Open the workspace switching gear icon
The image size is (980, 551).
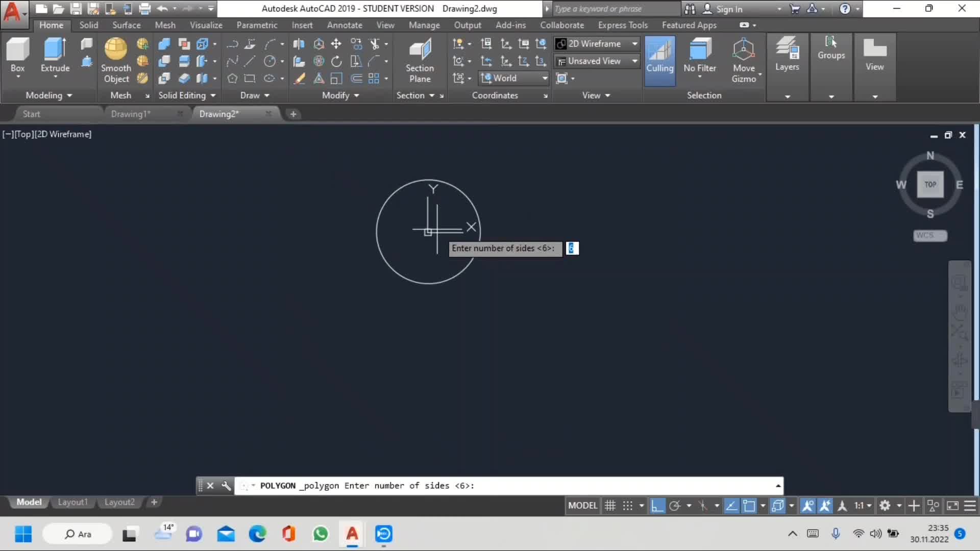(x=885, y=506)
